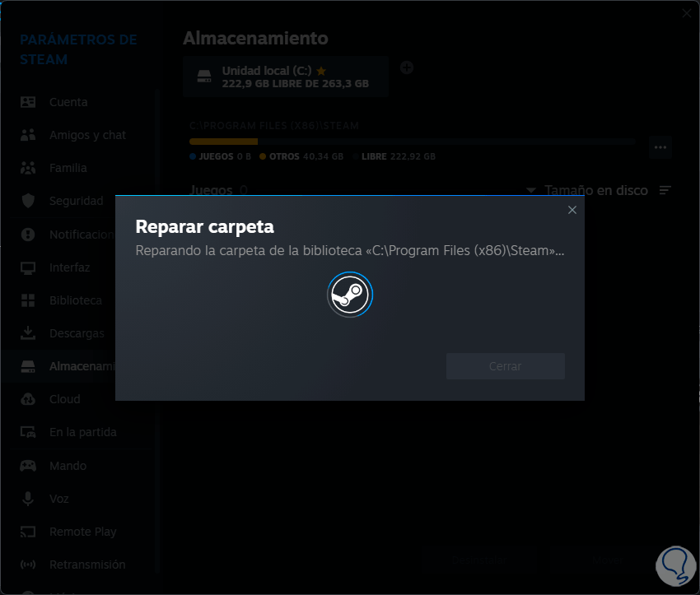The image size is (700, 595).
Task: Click the sort order lines icon
Action: pos(665,190)
